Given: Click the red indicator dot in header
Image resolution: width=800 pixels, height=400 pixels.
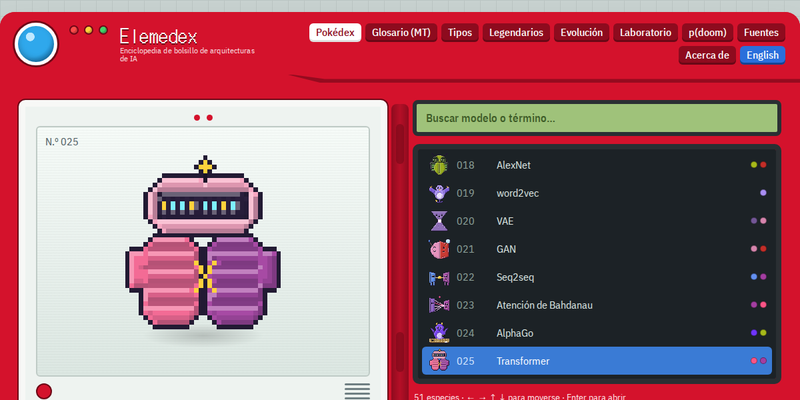Looking at the screenshot, I should (x=74, y=30).
